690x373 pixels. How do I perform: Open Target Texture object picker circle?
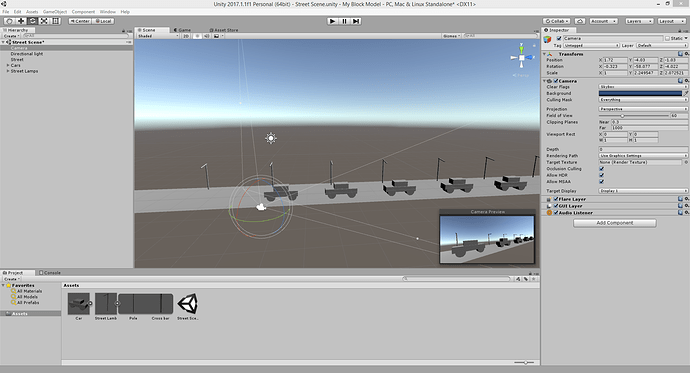click(686, 162)
